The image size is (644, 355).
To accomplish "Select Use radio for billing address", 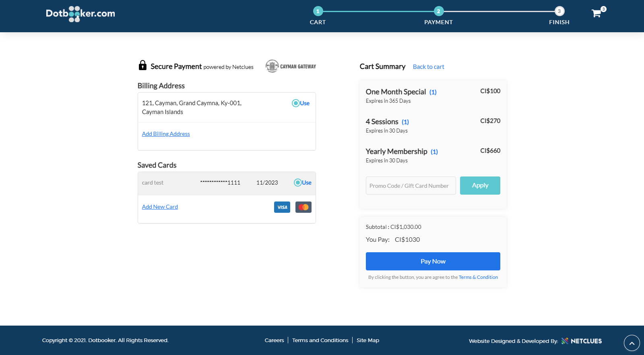I will [x=296, y=103].
